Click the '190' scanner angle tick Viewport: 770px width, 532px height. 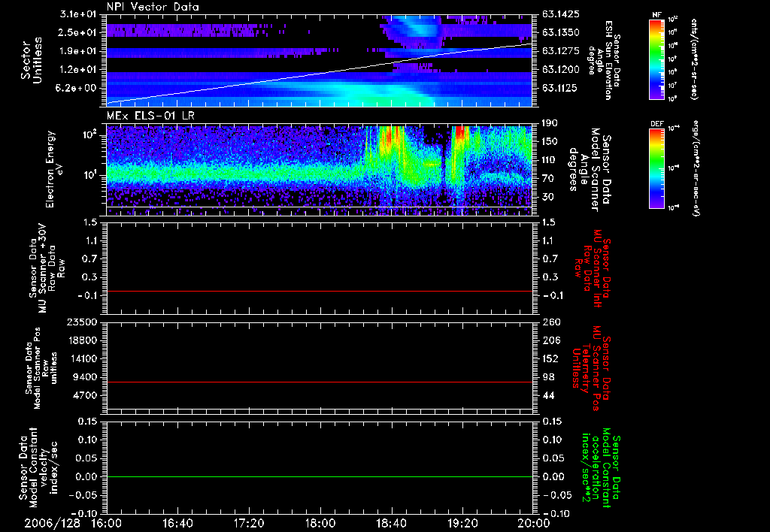tap(550, 123)
